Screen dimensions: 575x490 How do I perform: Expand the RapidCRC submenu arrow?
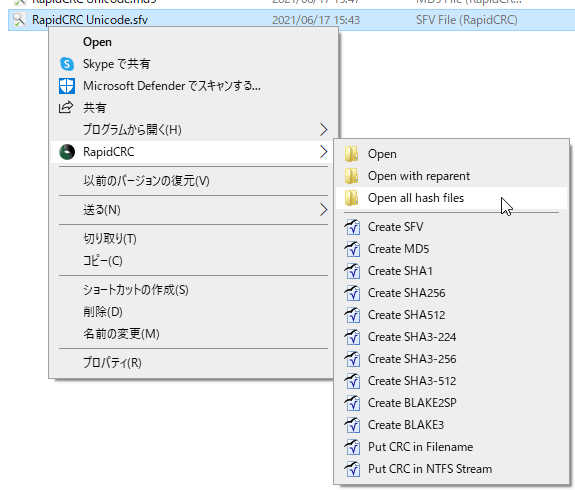[x=323, y=151]
